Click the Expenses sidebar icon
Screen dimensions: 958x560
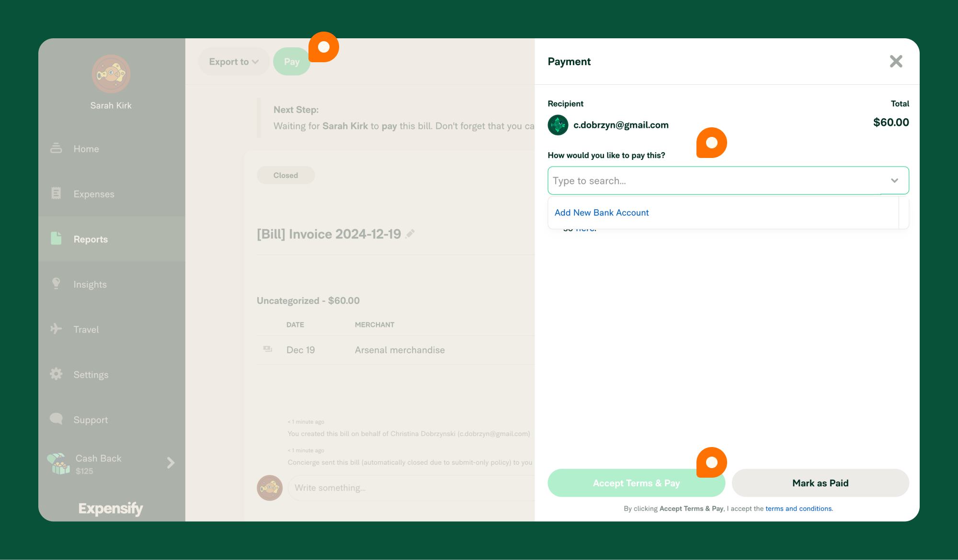coord(56,193)
